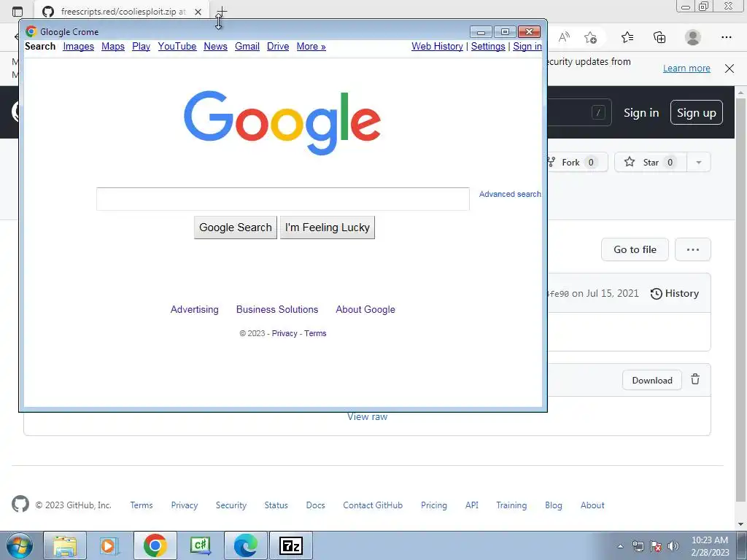Open the News link in Gloogle Crome
This screenshot has width=747, height=560.
(215, 46)
